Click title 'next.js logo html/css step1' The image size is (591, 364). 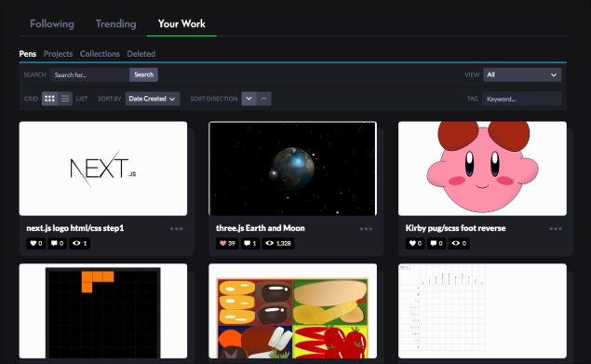(75, 228)
